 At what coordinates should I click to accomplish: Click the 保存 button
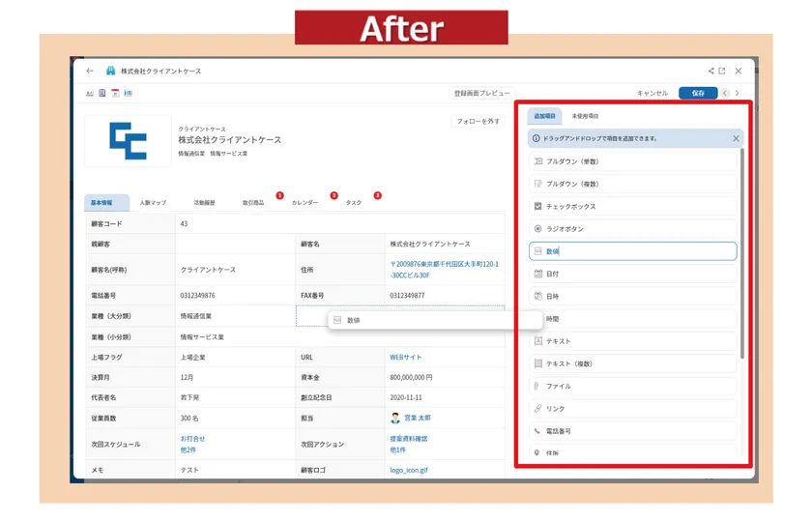pyautogui.click(x=698, y=93)
